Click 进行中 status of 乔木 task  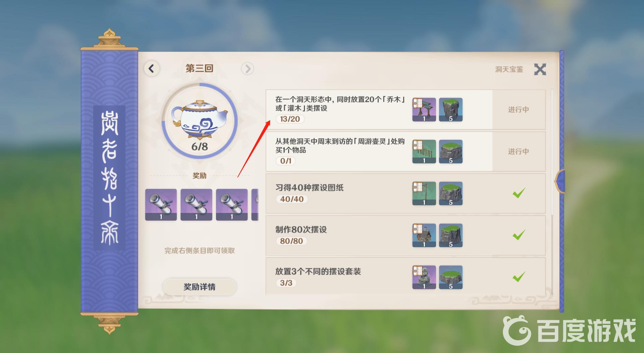pos(519,109)
